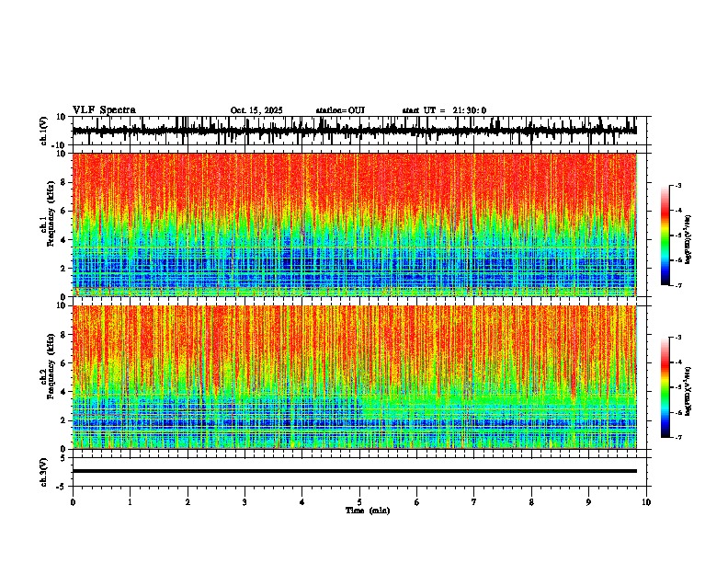Click the "station=OUI" header label
This screenshot has width=728, height=563.
pyautogui.click(x=340, y=110)
